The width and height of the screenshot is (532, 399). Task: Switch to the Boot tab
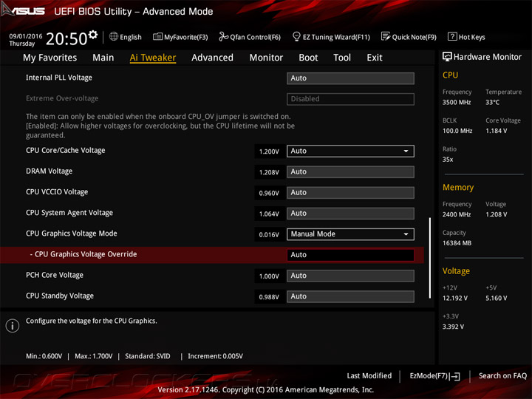[x=308, y=58]
